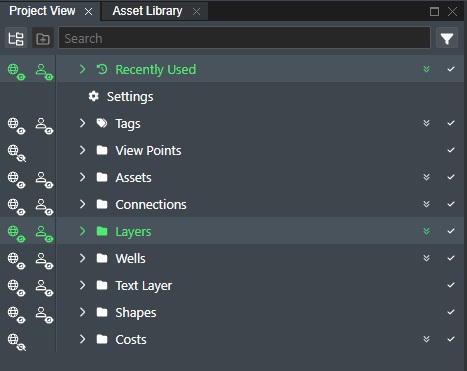The image size is (467, 371).
Task: Expand the Tags node
Action: (82, 123)
